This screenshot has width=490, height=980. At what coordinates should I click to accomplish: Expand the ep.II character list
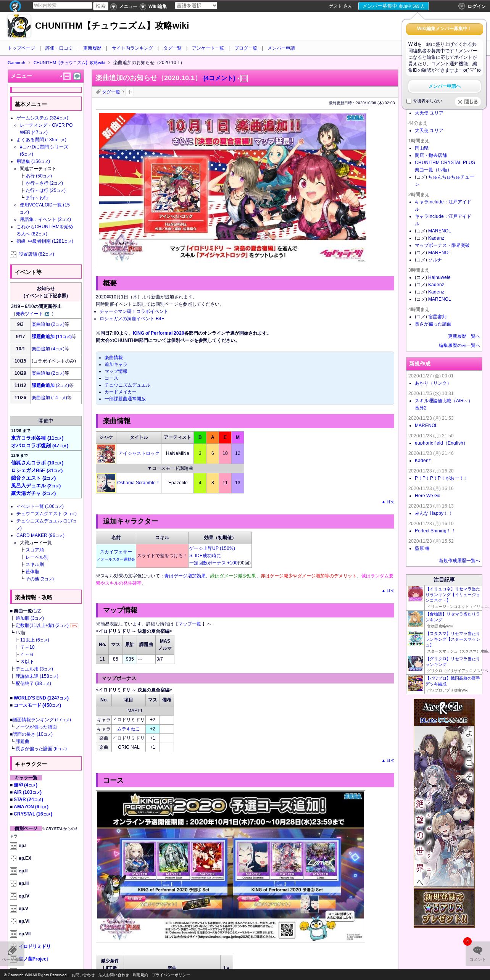(13, 871)
